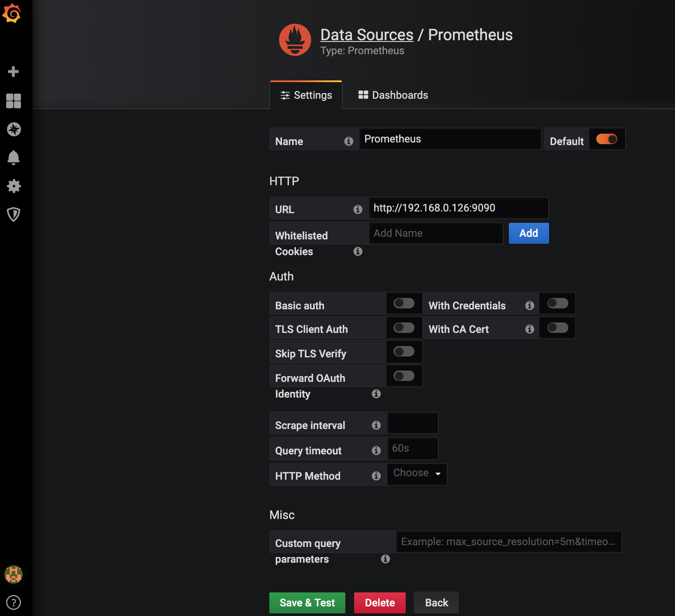
Task: Click the user avatar in sidebar
Action: point(14,574)
